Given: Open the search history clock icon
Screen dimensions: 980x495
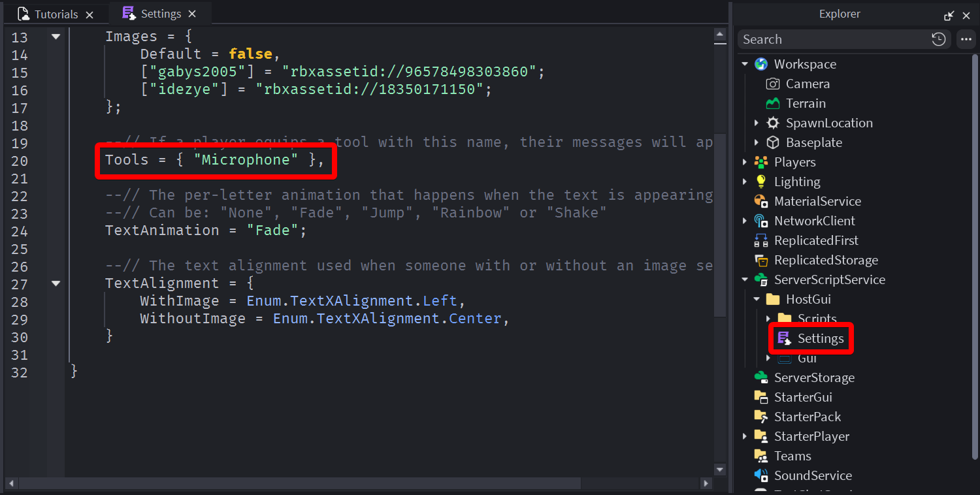Looking at the screenshot, I should pyautogui.click(x=938, y=39).
